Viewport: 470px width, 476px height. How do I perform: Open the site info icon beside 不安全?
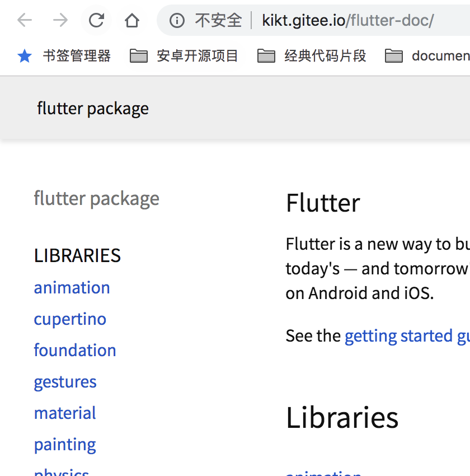point(177,21)
